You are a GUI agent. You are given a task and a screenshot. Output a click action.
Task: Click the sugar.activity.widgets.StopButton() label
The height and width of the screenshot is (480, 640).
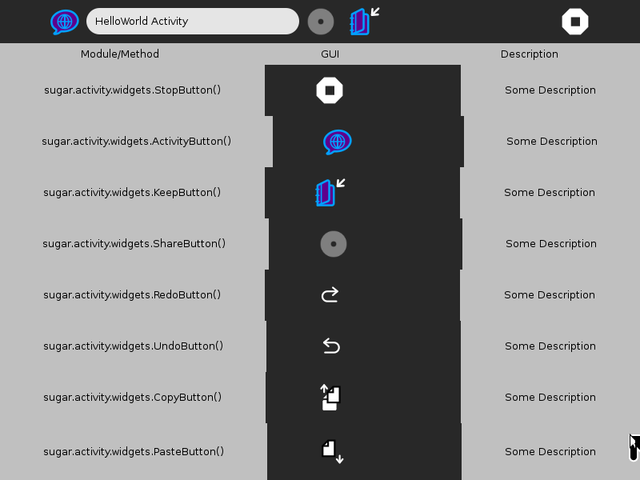(132, 90)
